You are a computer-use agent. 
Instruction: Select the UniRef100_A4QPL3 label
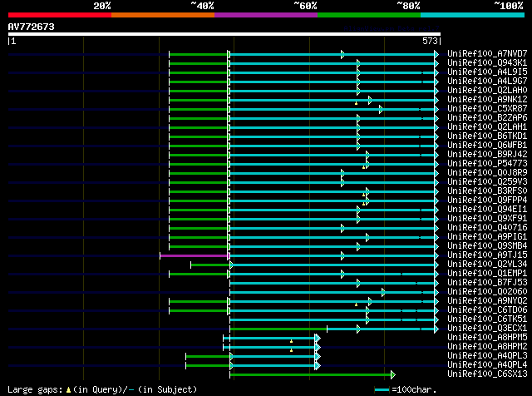[x=487, y=356]
